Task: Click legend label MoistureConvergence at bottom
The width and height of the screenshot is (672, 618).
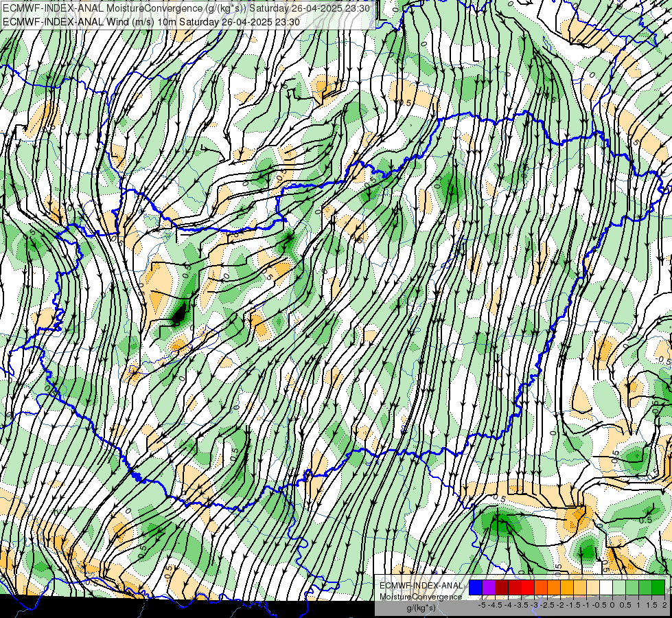Action: (x=421, y=597)
